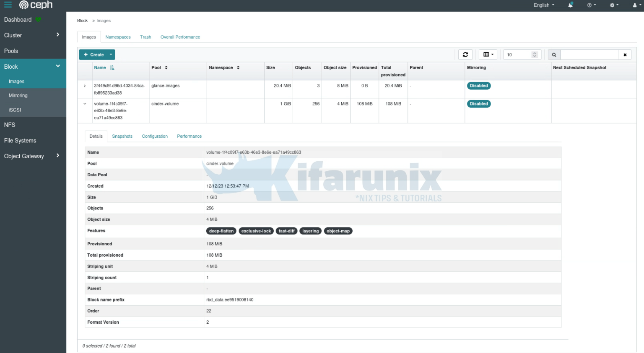The height and width of the screenshot is (353, 644).
Task: Expand the glance-images image row
Action: [84, 85]
